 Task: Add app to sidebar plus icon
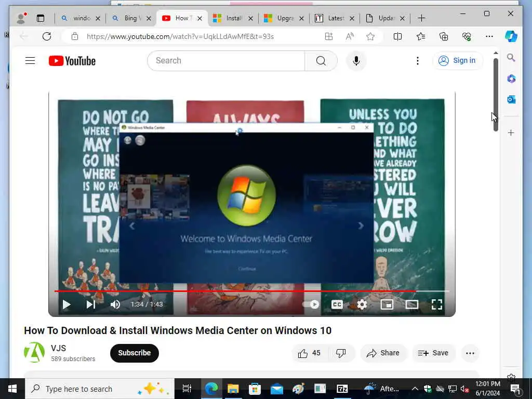click(x=511, y=132)
